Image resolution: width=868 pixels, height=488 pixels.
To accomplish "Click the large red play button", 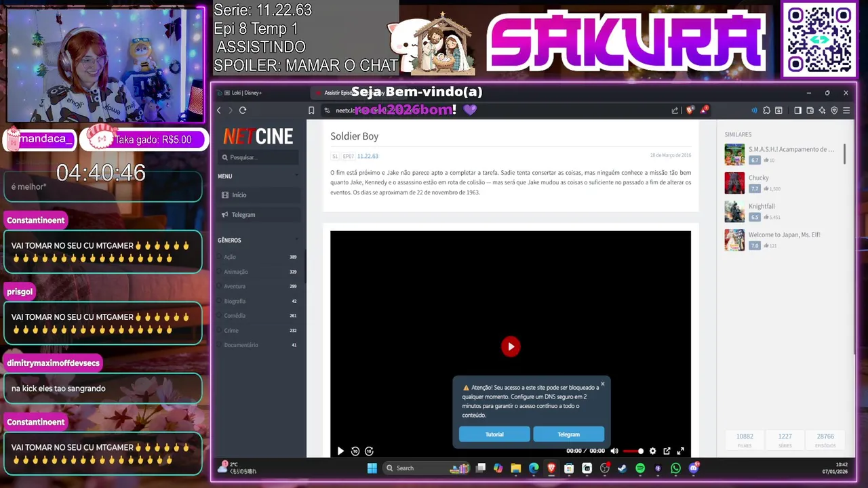I will [x=511, y=346].
